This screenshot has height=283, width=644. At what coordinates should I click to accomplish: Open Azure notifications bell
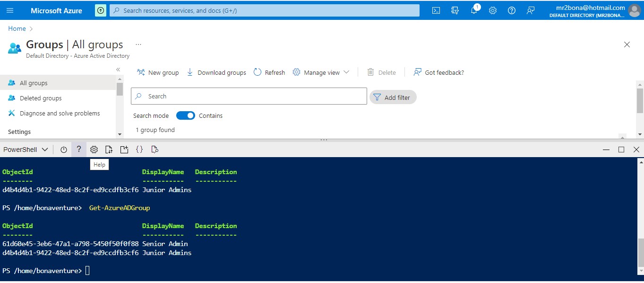point(474,10)
